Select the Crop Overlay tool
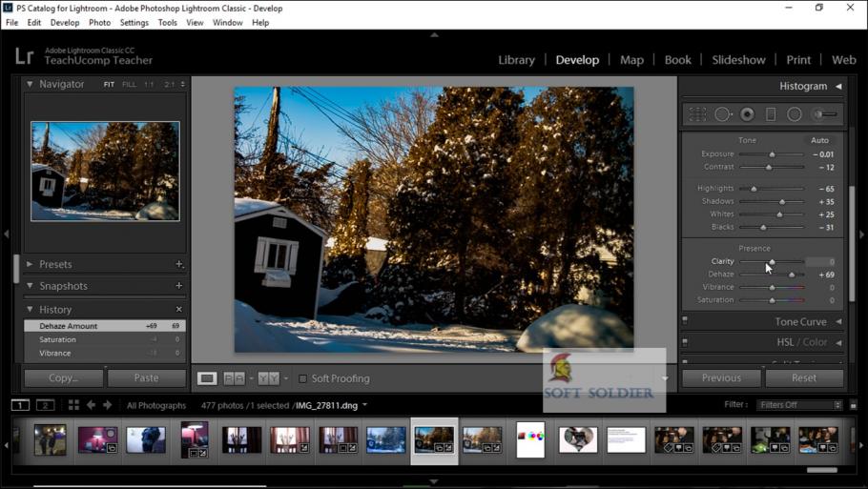The width and height of the screenshot is (868, 489). point(698,114)
